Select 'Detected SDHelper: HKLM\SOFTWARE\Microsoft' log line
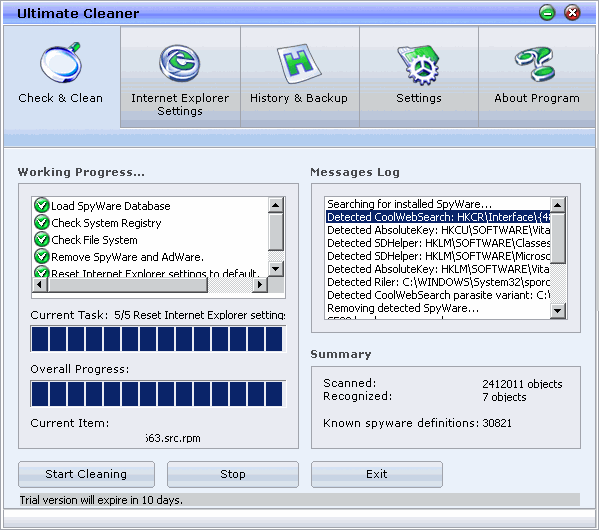Image resolution: width=599 pixels, height=530 pixels. (438, 256)
